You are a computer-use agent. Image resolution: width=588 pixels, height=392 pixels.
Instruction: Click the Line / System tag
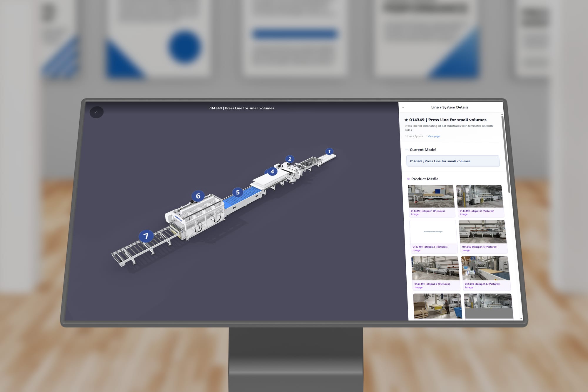click(x=415, y=136)
